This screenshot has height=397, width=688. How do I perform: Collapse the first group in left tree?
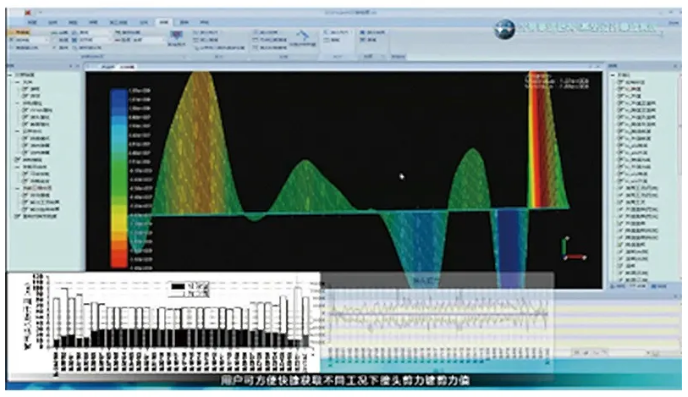point(18,82)
